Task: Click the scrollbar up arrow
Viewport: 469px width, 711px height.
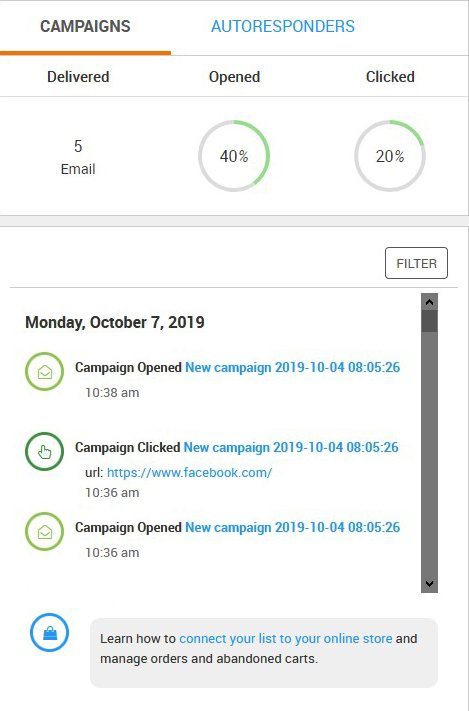Action: point(430,302)
